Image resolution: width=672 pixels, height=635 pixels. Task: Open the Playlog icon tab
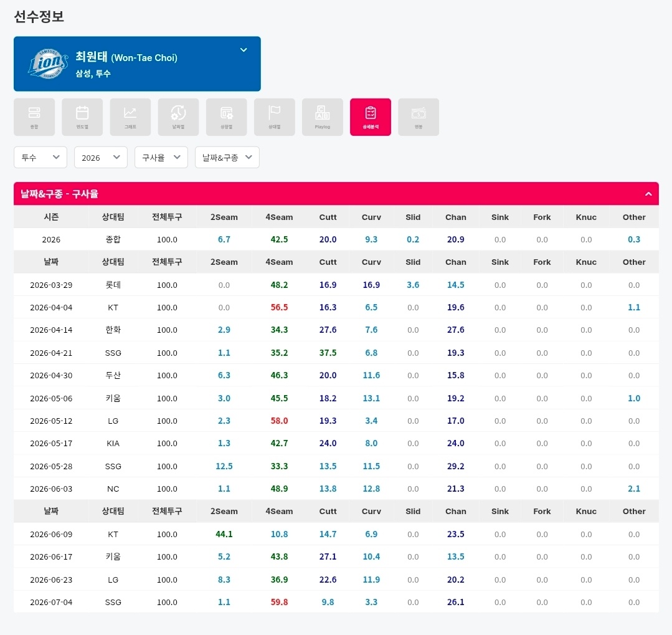322,117
